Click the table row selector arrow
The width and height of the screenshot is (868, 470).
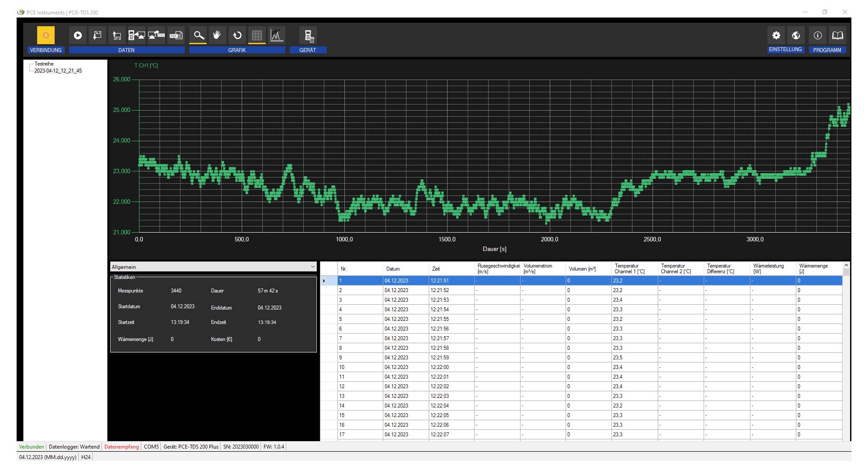point(324,281)
